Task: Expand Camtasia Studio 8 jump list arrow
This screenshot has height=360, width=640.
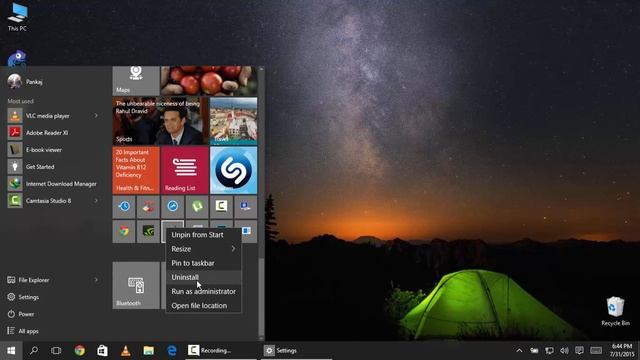Action: click(96, 201)
